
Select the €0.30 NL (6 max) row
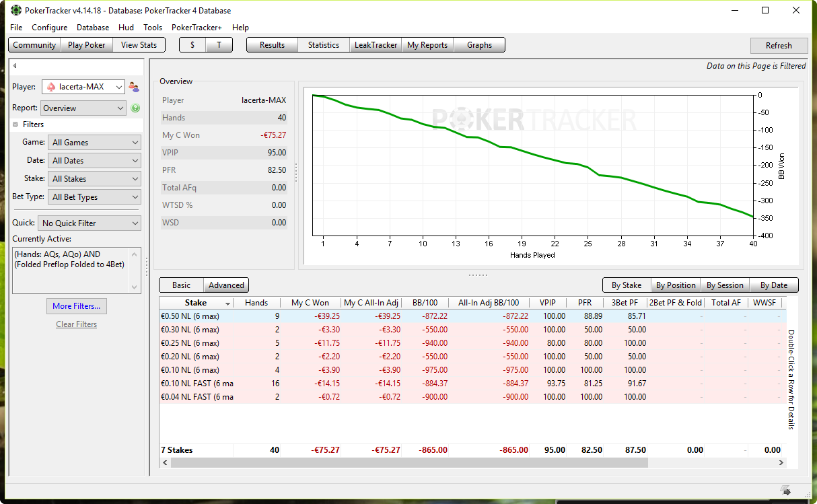pos(472,330)
